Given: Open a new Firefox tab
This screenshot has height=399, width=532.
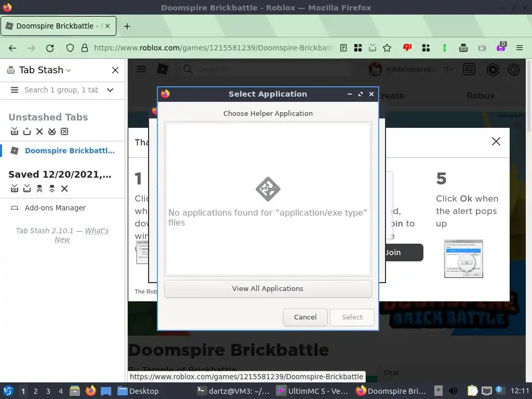Looking at the screenshot, I should [x=127, y=26].
